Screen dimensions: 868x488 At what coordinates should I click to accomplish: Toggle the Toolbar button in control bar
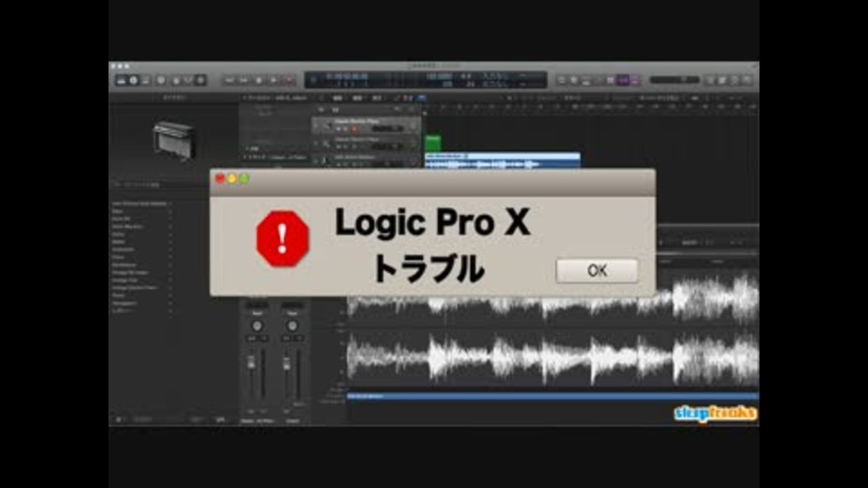coord(146,80)
